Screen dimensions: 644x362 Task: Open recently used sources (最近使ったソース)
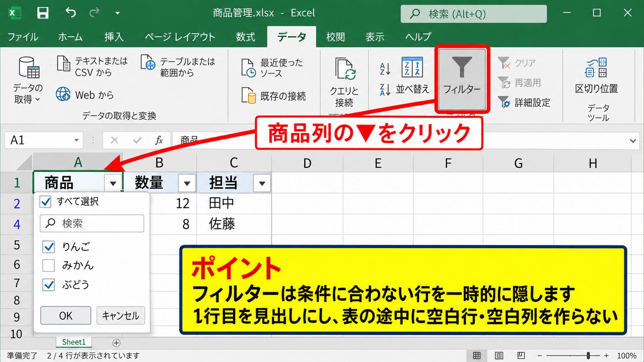pyautogui.click(x=272, y=68)
